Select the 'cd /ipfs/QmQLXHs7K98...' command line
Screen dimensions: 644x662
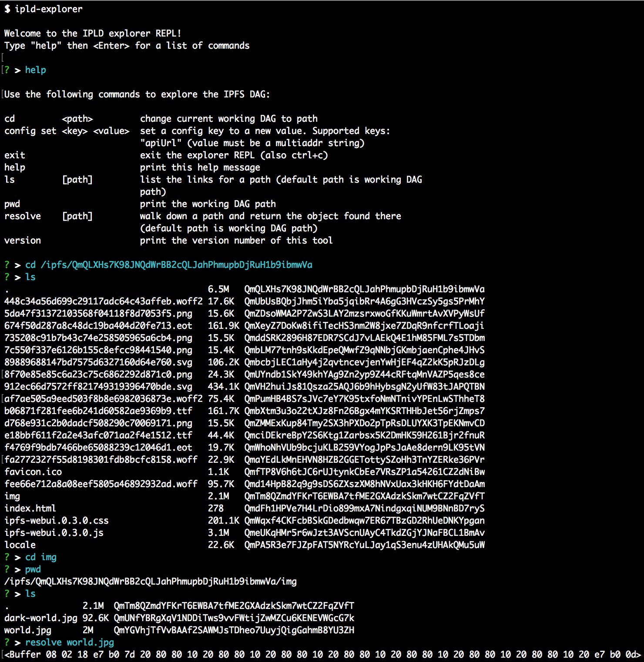169,265
